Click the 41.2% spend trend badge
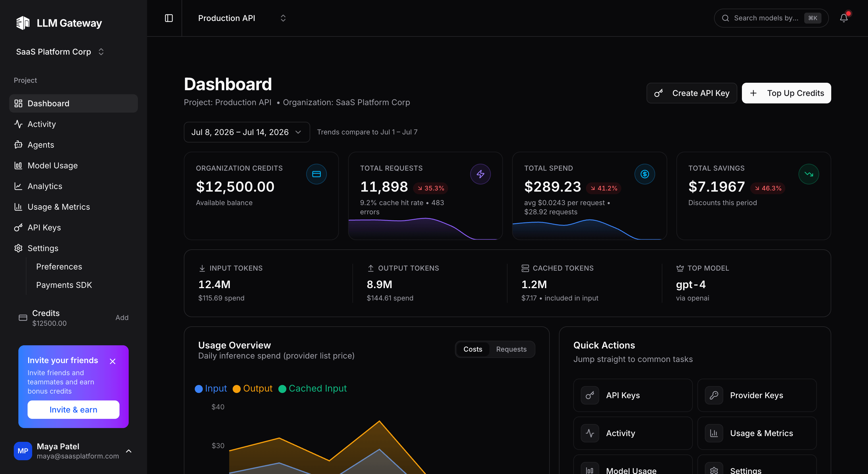 coord(604,188)
